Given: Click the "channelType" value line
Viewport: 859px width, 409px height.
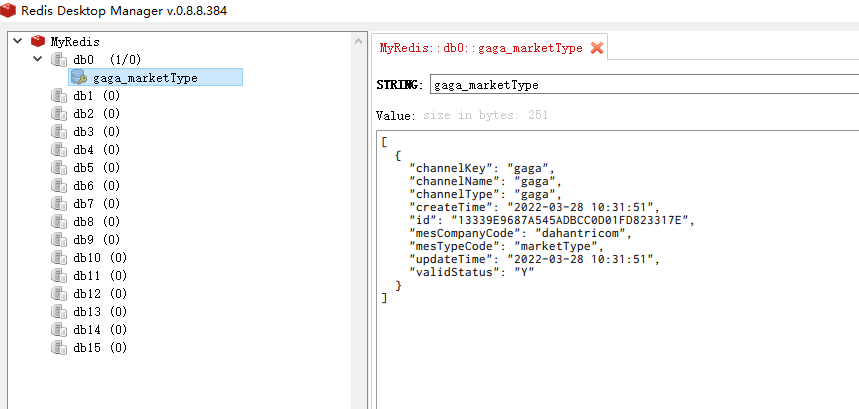Looking at the screenshot, I should (485, 194).
